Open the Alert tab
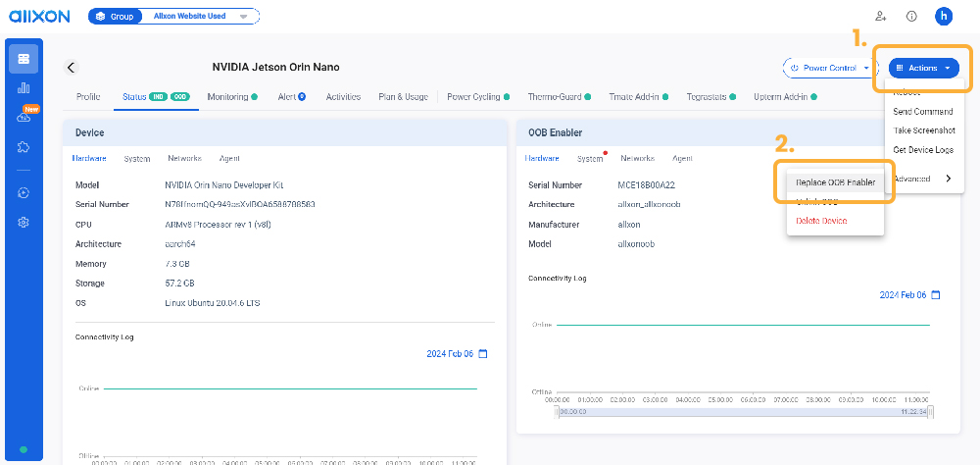980x465 pixels. tap(291, 97)
